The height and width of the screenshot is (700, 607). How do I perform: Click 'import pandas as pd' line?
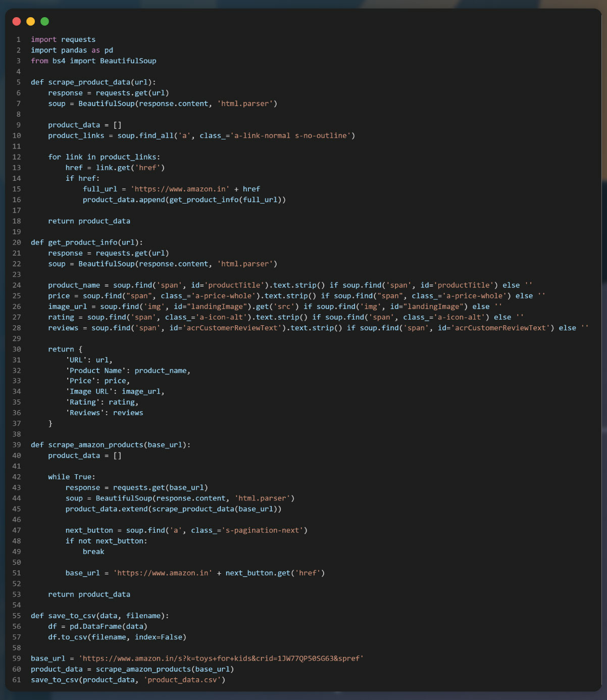coord(72,50)
